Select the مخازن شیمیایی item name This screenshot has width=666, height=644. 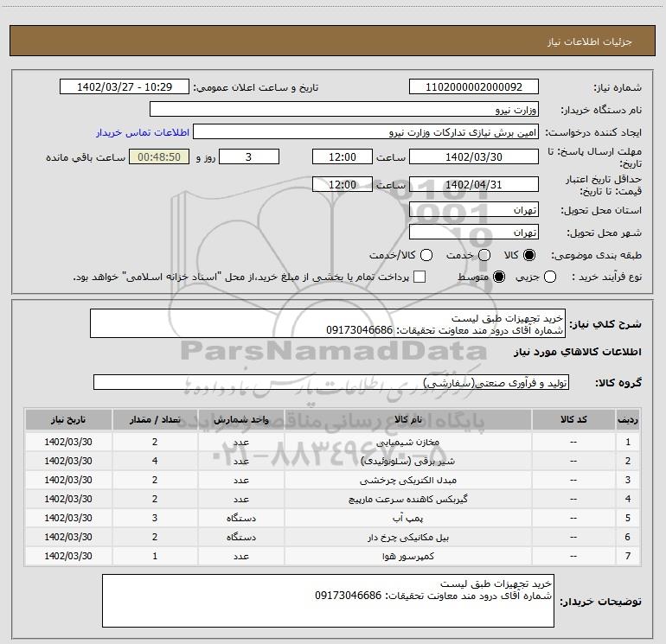pos(407,442)
